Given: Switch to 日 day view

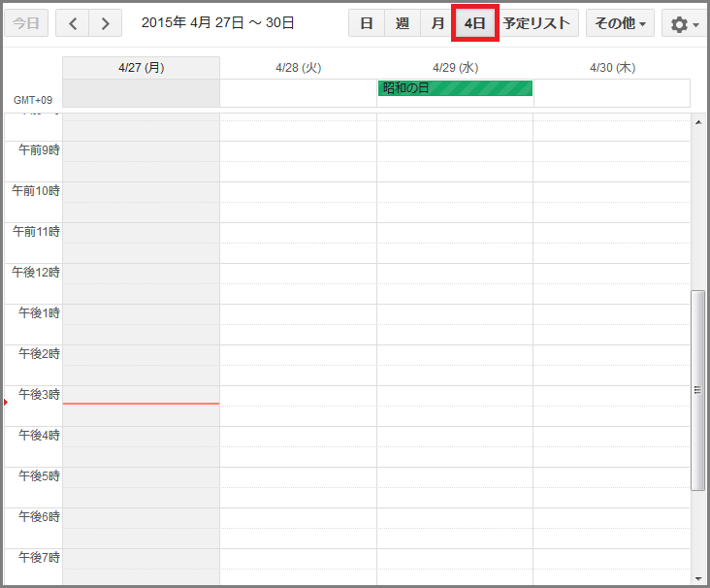Looking at the screenshot, I should [367, 23].
